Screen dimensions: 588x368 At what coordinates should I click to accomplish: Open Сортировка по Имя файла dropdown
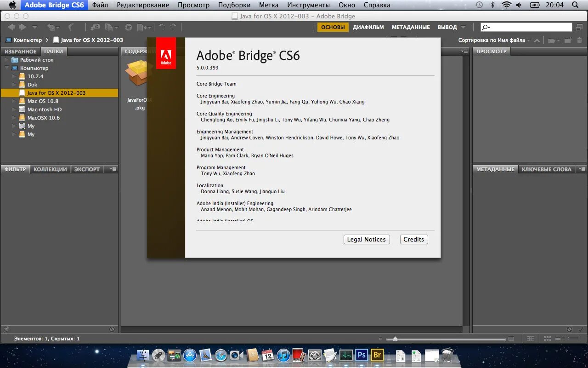point(494,40)
